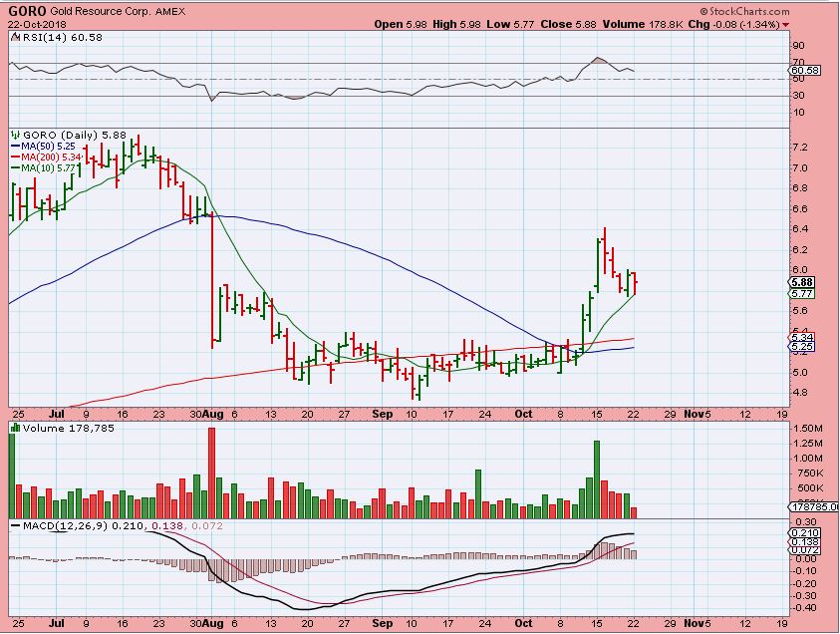
Task: Click the Low 5.77 value in the header
Action: [509, 24]
